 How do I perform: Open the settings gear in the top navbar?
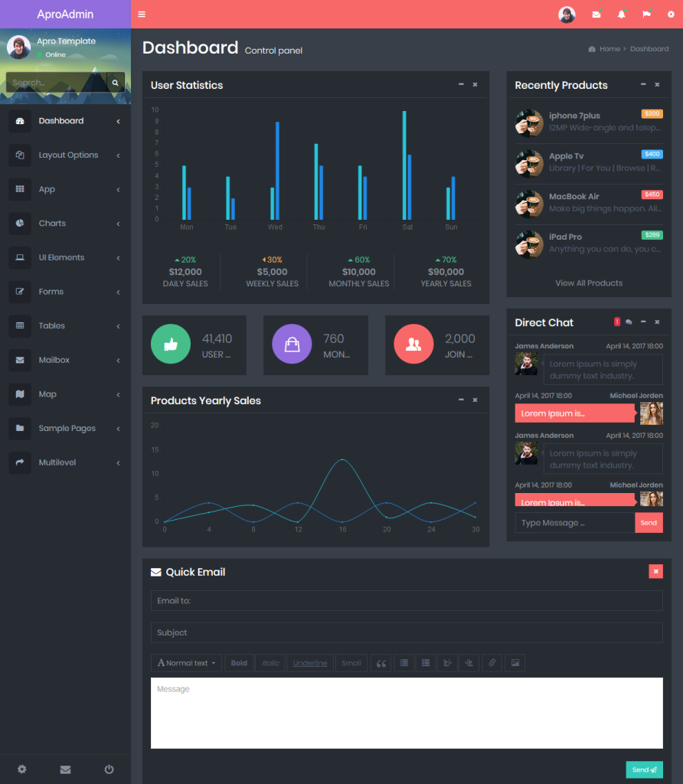tap(669, 14)
